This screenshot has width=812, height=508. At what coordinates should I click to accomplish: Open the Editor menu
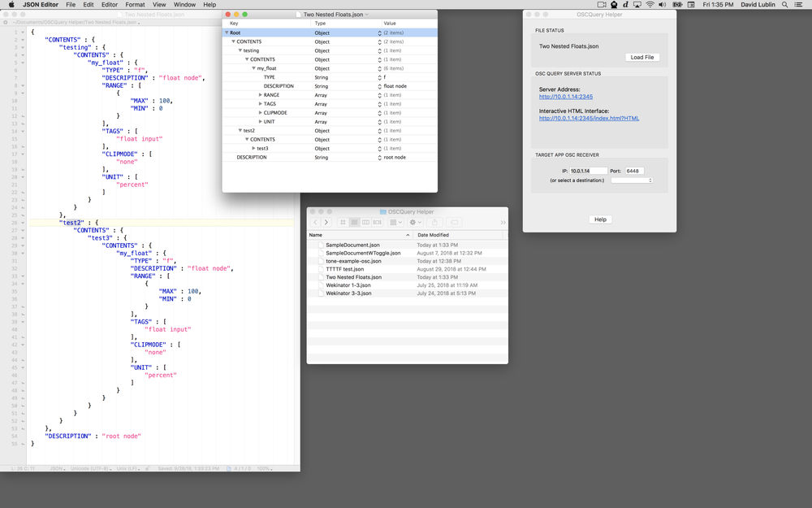coord(110,5)
